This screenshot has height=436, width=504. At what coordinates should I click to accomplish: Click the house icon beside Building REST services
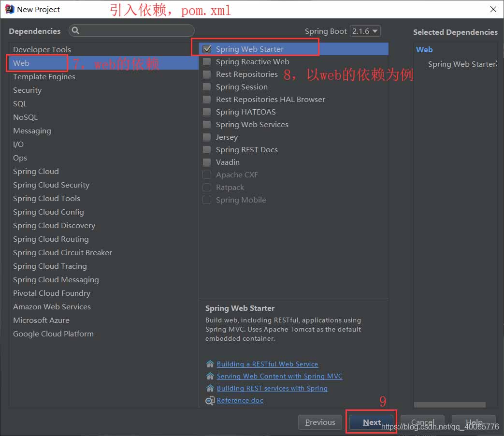point(210,389)
